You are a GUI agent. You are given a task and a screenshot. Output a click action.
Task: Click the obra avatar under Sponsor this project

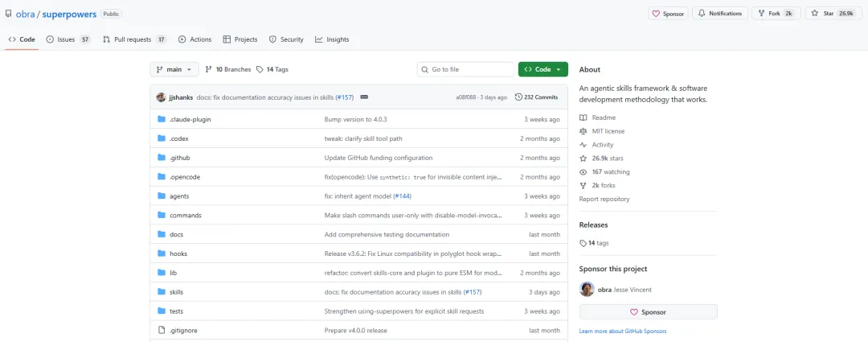[x=587, y=290]
